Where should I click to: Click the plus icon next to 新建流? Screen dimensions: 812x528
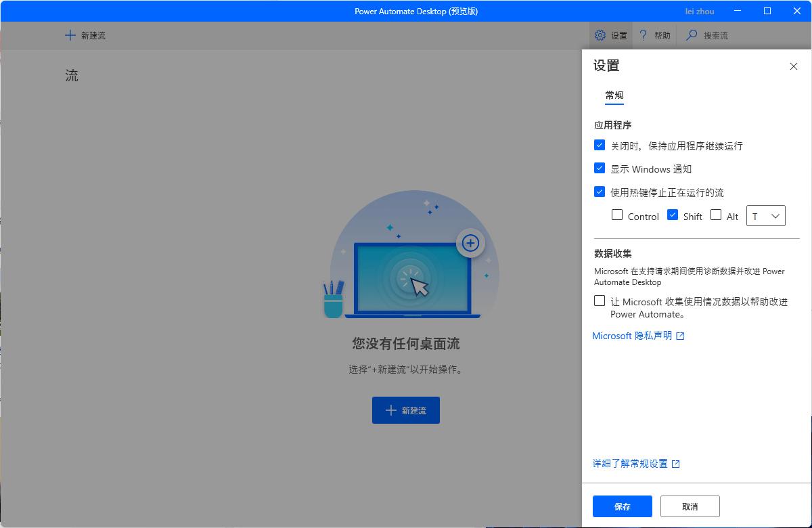point(70,35)
